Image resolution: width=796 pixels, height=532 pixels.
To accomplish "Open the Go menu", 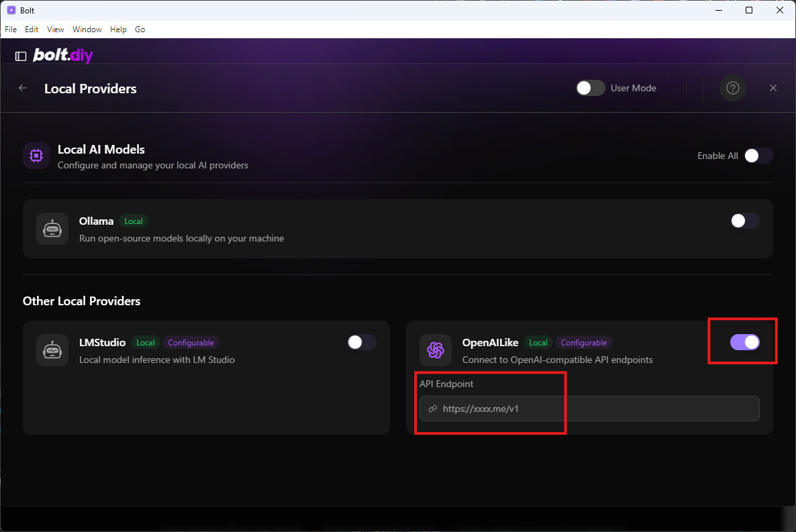I will tap(140, 30).
